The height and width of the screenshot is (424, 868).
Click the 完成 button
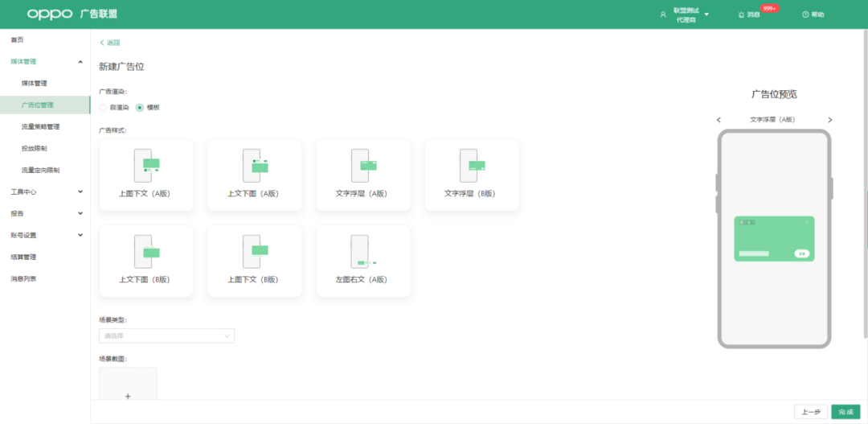pyautogui.click(x=845, y=412)
